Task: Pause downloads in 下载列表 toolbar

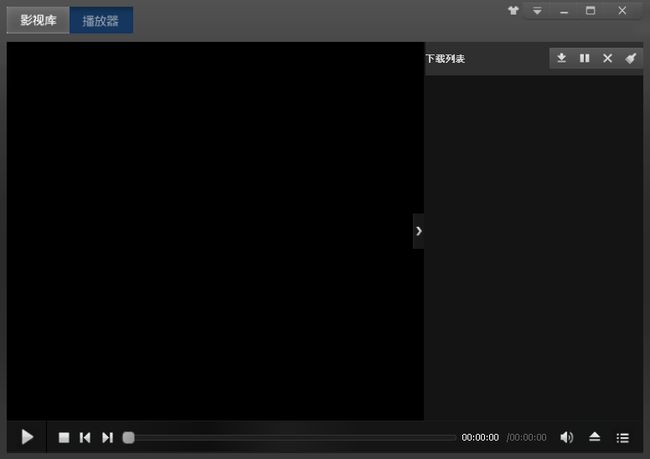Action: tap(585, 58)
